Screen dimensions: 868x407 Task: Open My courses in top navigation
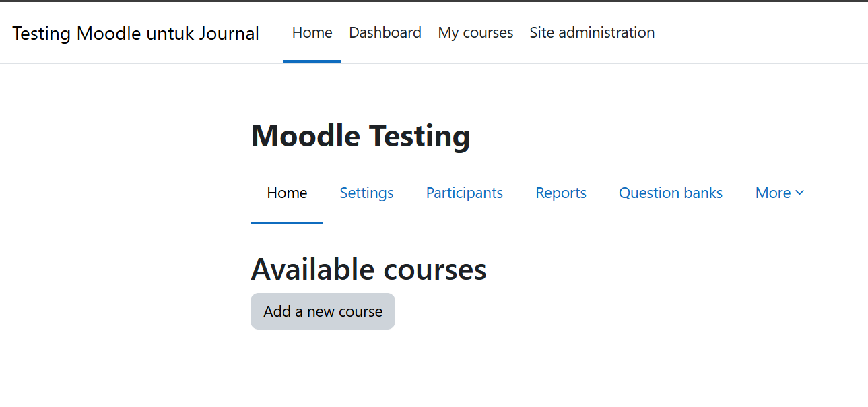475,32
